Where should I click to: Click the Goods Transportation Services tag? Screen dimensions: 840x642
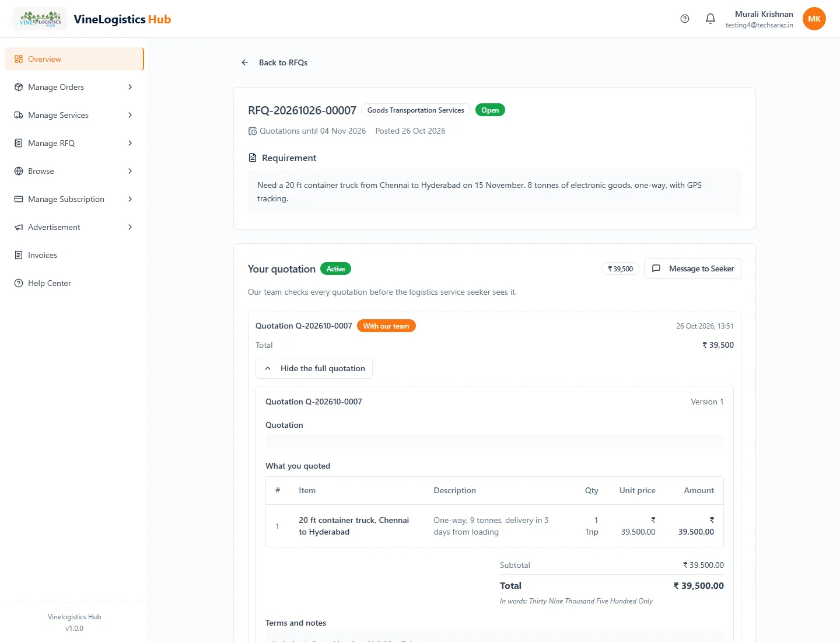click(415, 110)
